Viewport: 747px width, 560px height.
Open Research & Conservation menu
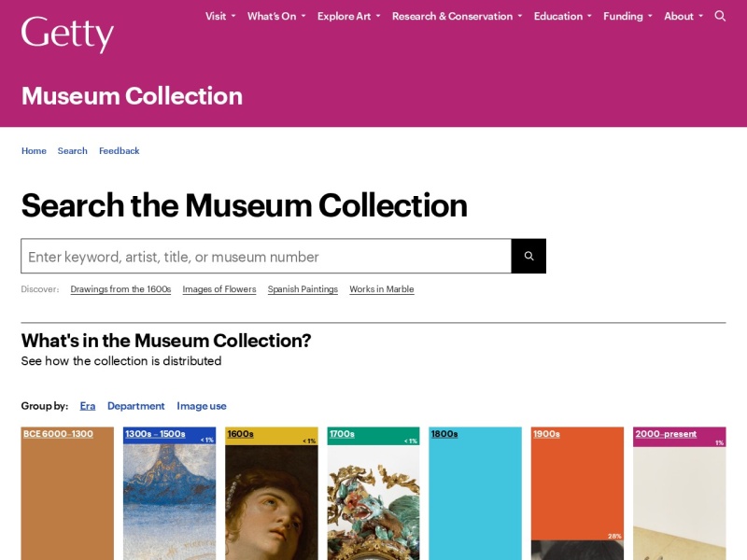click(457, 16)
